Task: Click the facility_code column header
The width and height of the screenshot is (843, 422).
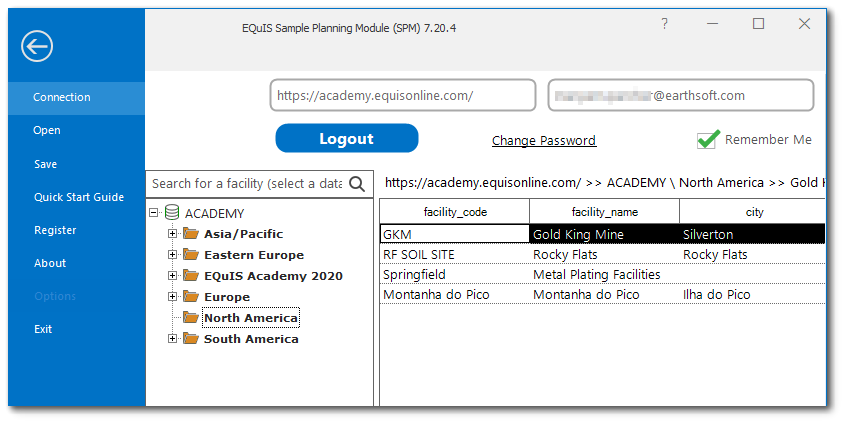Action: [x=455, y=212]
